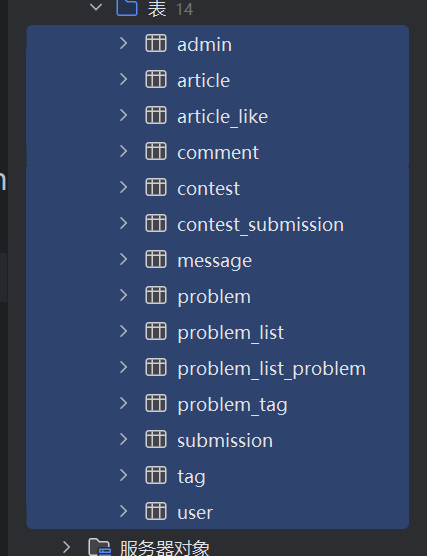
Task: Collapse the 表 folder chevron
Action: pos(96,7)
